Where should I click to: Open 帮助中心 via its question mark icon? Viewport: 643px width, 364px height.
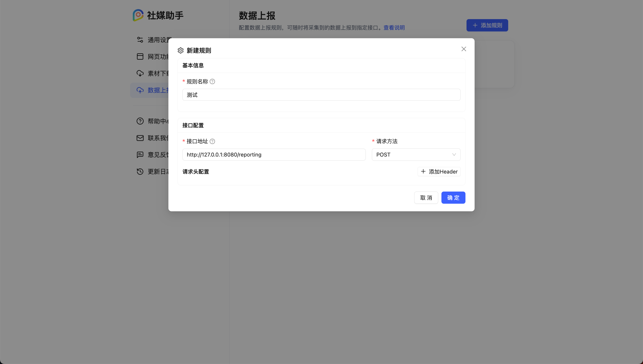pyautogui.click(x=140, y=121)
